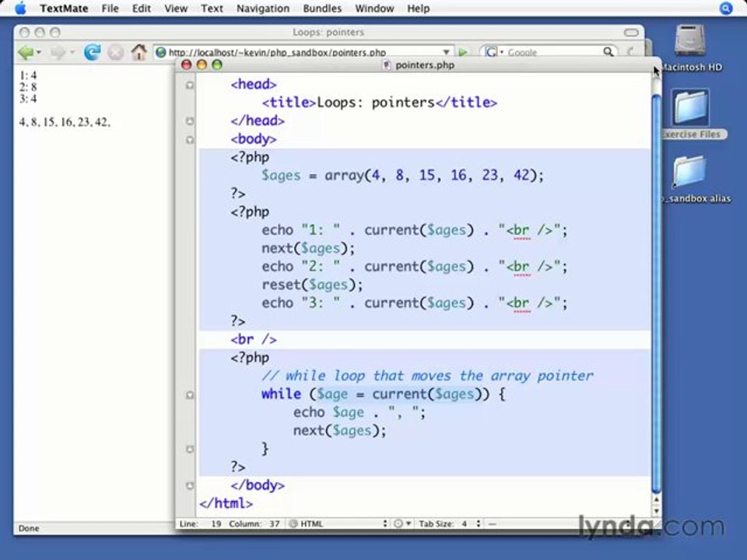Click the search magnifier icon in browser

(608, 52)
